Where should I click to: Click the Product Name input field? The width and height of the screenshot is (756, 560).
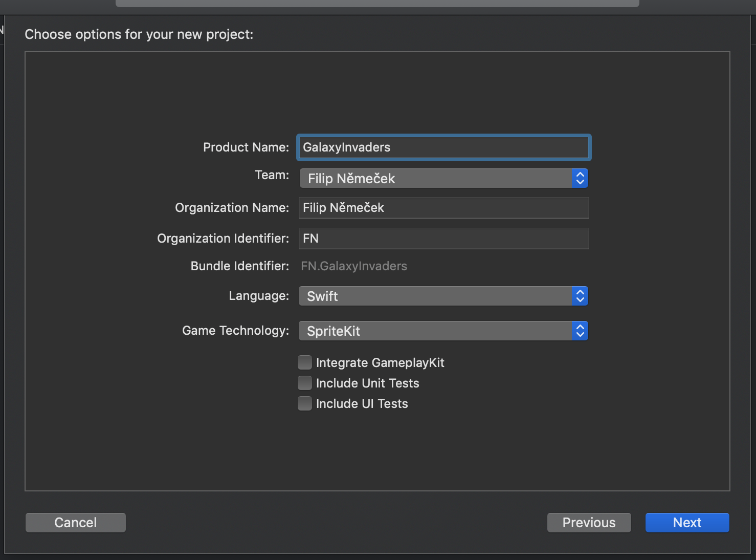click(x=443, y=147)
